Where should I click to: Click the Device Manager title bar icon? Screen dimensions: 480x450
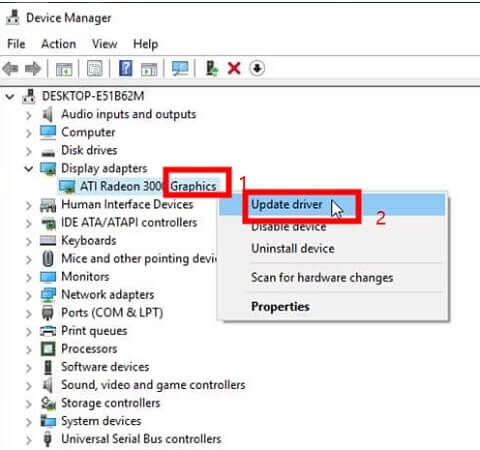point(13,17)
